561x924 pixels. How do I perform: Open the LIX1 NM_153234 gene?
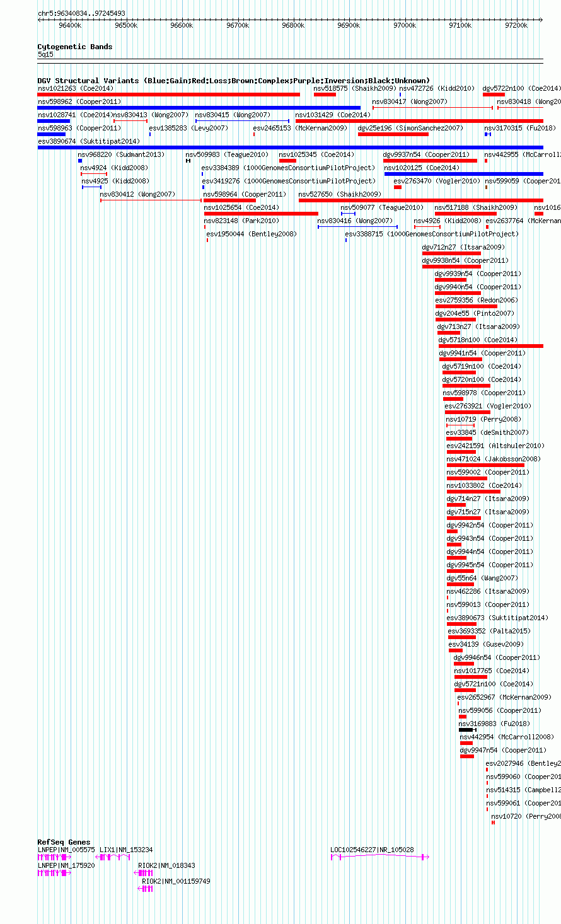(x=112, y=857)
